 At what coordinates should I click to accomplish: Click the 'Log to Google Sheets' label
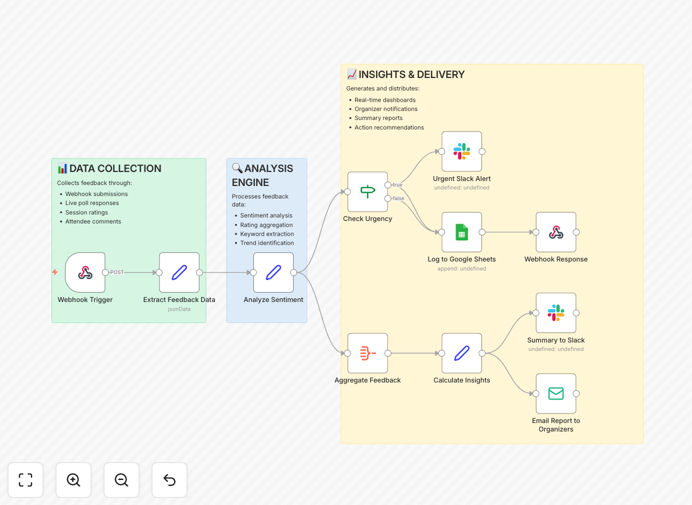coord(462,260)
